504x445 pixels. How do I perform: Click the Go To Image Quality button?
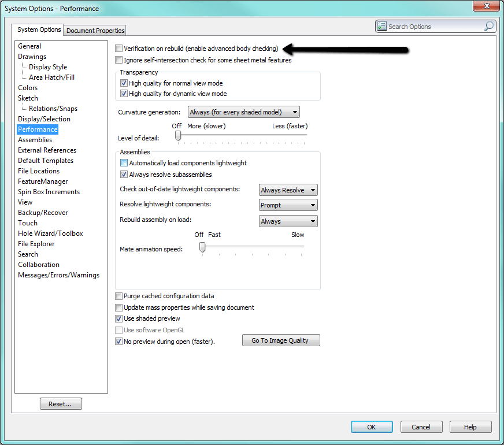pos(281,340)
